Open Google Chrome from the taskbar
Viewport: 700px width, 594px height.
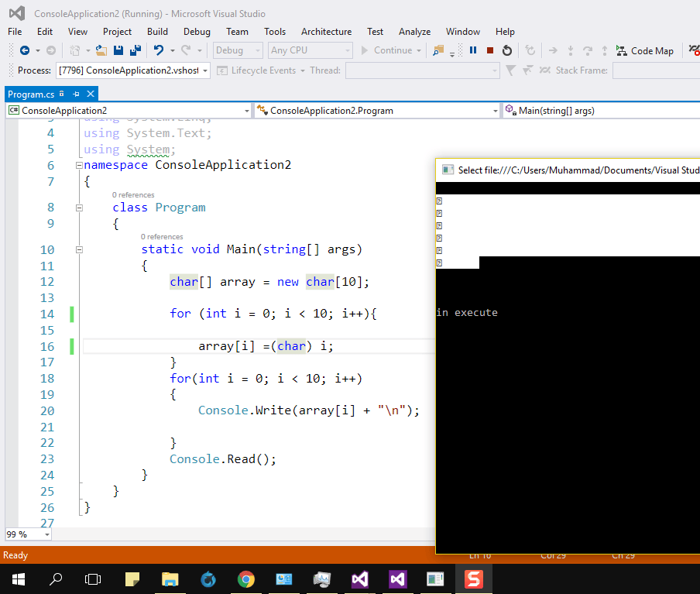click(246, 579)
